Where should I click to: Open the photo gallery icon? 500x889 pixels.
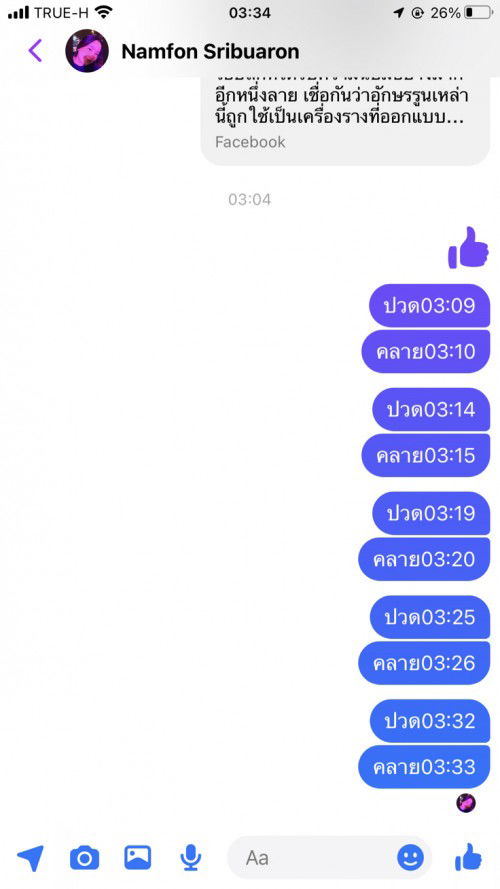click(x=138, y=857)
